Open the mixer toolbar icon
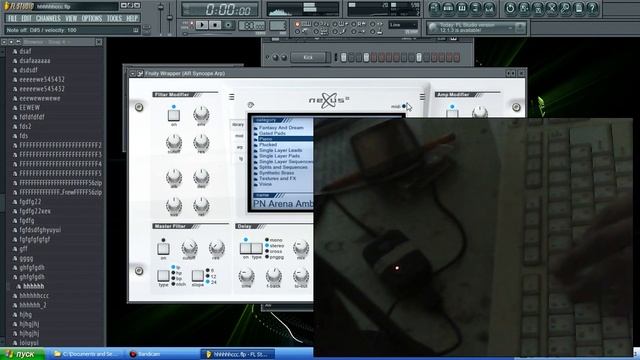The width and height of the screenshot is (640, 360). pos(489,8)
